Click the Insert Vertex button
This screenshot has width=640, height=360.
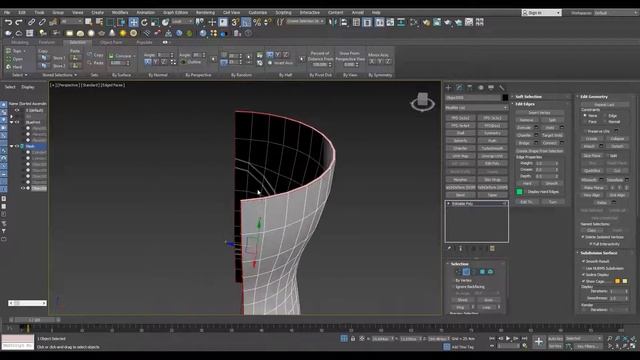[540, 113]
